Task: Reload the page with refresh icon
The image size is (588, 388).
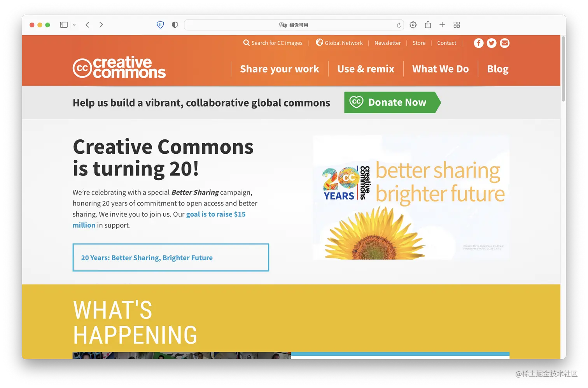Action: point(399,25)
